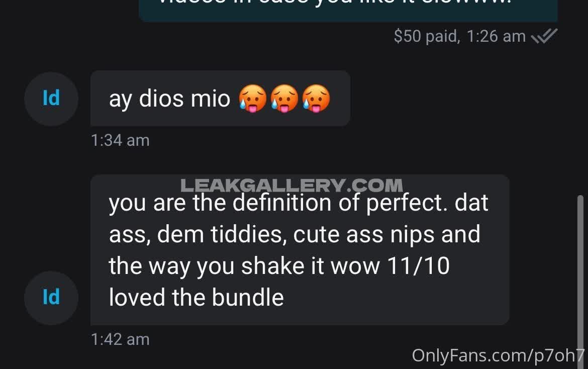Screen dimensions: 588x369
Task: Click the text '11/10' in the message
Action: (x=418, y=266)
